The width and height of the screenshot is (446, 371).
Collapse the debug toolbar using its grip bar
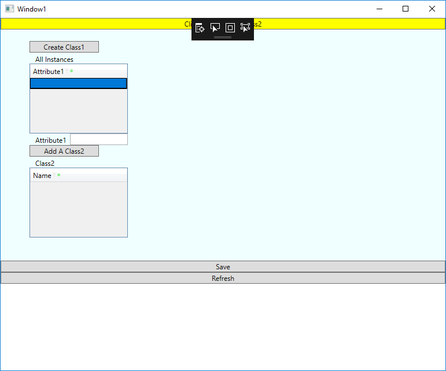click(x=223, y=37)
